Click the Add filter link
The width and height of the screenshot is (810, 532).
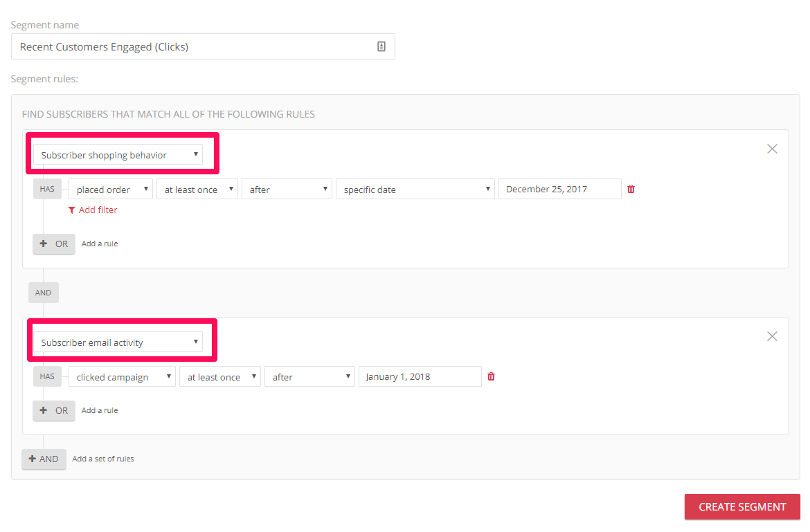93,210
